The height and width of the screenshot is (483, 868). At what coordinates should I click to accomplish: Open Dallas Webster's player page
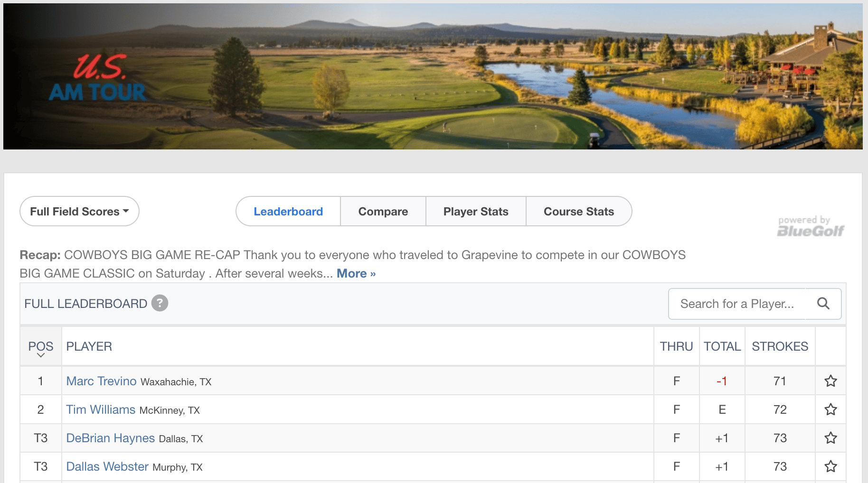(107, 466)
